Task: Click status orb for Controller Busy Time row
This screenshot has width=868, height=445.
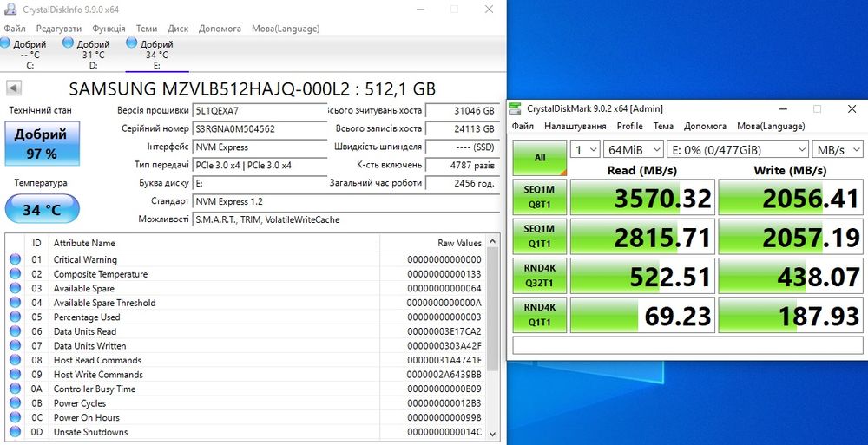Action: tap(15, 389)
